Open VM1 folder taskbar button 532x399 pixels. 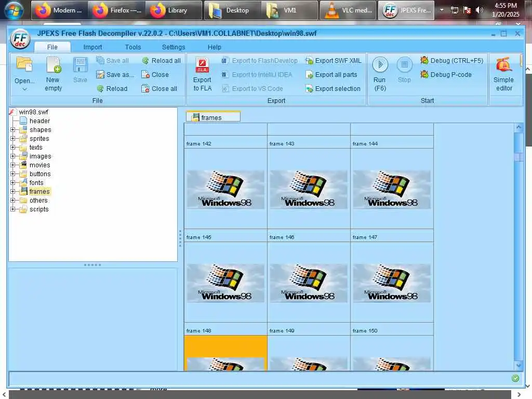click(x=290, y=10)
